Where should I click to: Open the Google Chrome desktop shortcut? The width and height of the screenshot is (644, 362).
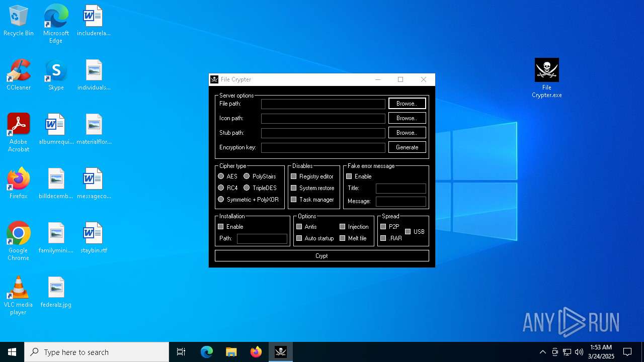coord(19,241)
